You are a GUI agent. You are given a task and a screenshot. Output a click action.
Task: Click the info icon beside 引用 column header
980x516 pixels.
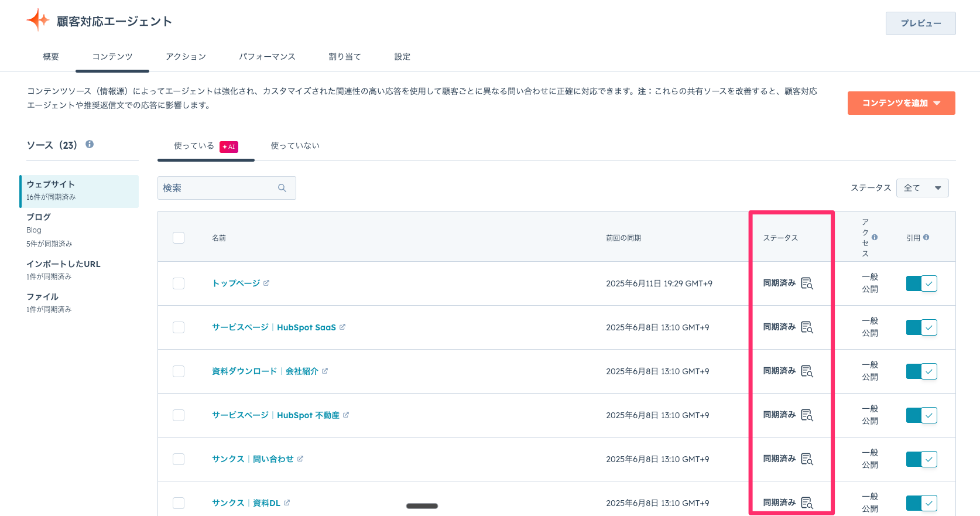926,237
